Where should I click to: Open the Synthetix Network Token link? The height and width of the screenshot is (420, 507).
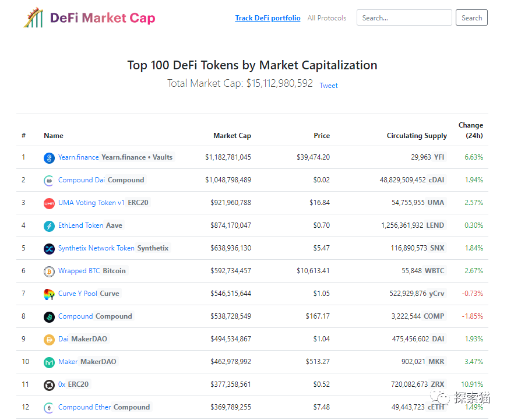(x=96, y=248)
